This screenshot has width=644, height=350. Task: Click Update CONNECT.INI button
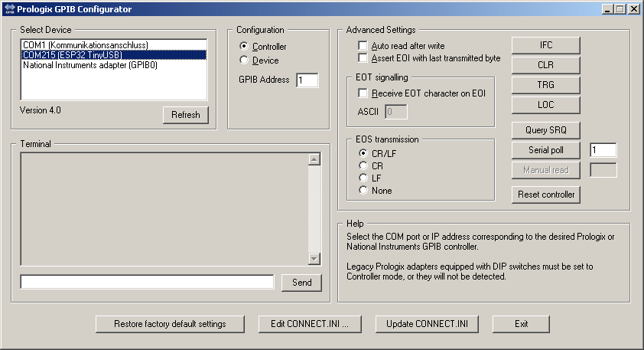pyautogui.click(x=427, y=324)
